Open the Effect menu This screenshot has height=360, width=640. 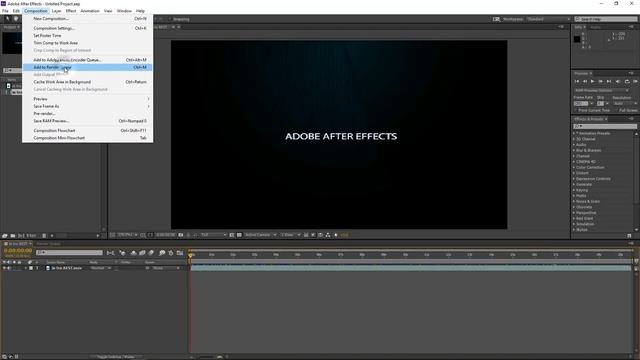click(71, 11)
